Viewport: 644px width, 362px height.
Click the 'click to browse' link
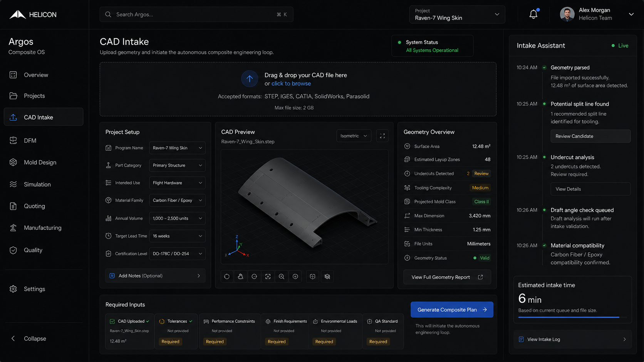click(x=291, y=83)
